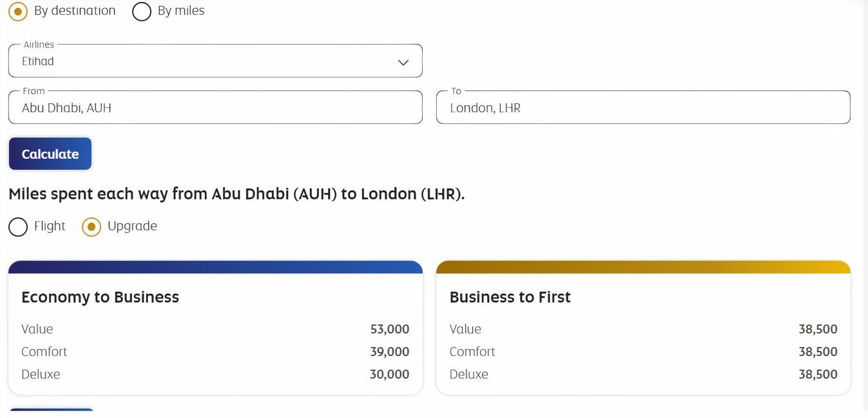The height and width of the screenshot is (418, 868).
Task: Select the 53,000 Value miles amount
Action: [389, 329]
